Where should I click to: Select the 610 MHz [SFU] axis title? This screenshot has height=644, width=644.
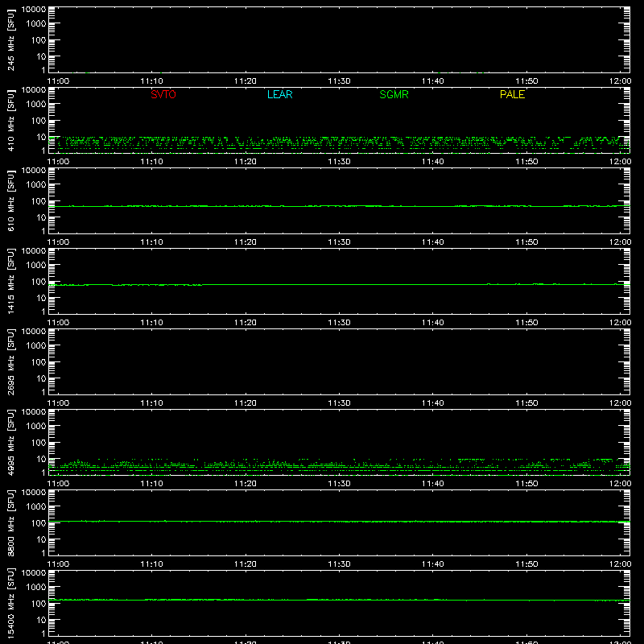click(10, 200)
